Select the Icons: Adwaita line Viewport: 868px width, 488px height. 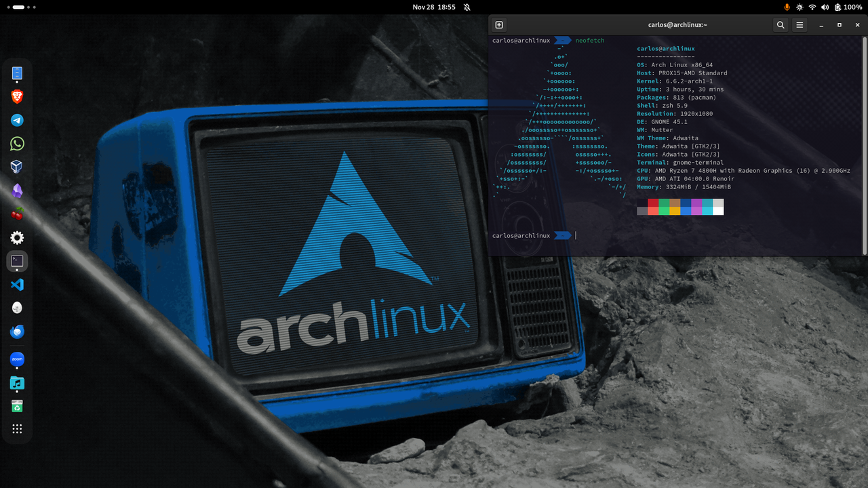[x=678, y=155]
